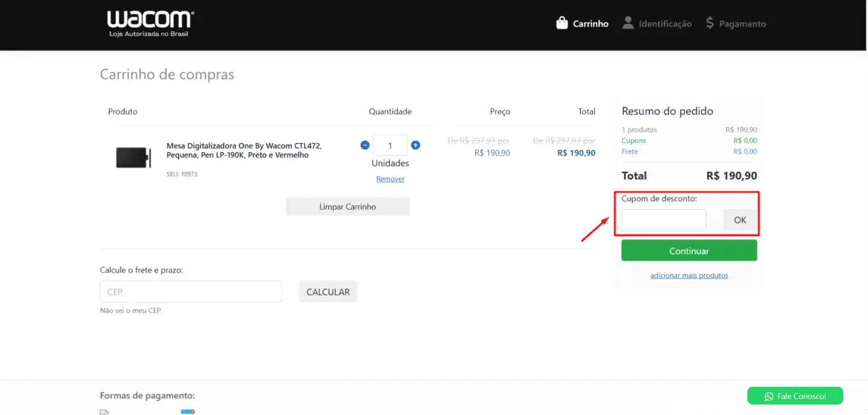Viewport: 868px width, 415px height.
Task: Click the green Continuar button
Action: (689, 251)
